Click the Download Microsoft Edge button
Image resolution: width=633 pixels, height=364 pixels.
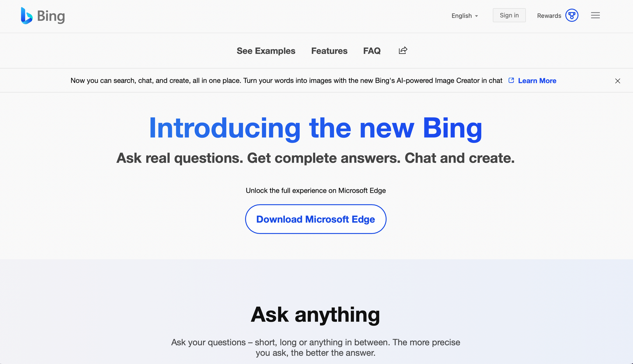click(316, 219)
